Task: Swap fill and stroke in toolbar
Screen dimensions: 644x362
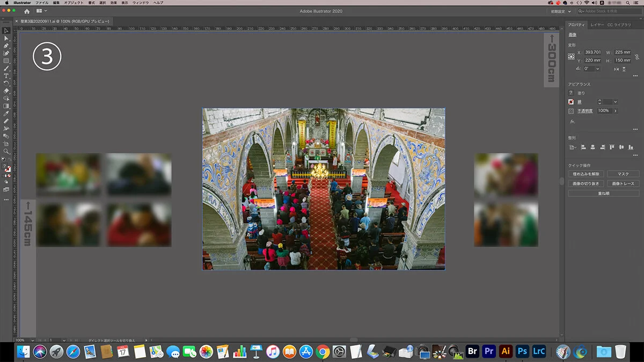Action: click(10, 159)
